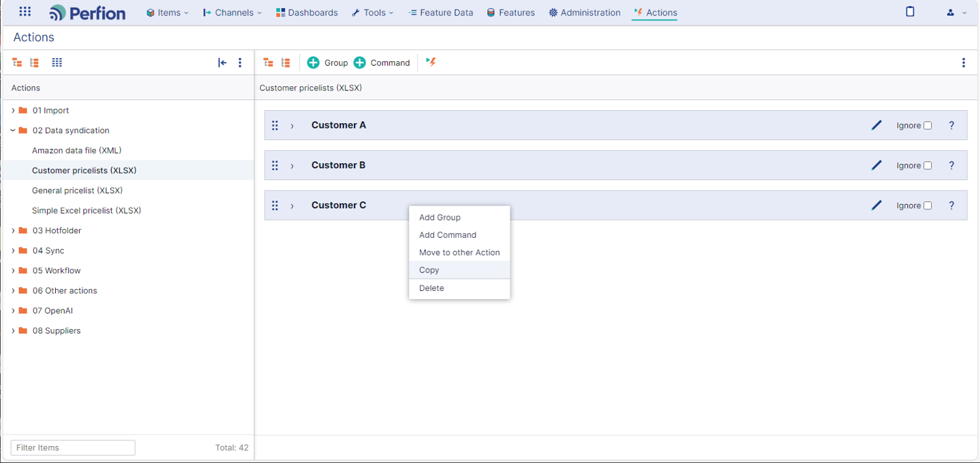The width and height of the screenshot is (980, 463).
Task: Choose Delete from context menu
Action: click(459, 288)
